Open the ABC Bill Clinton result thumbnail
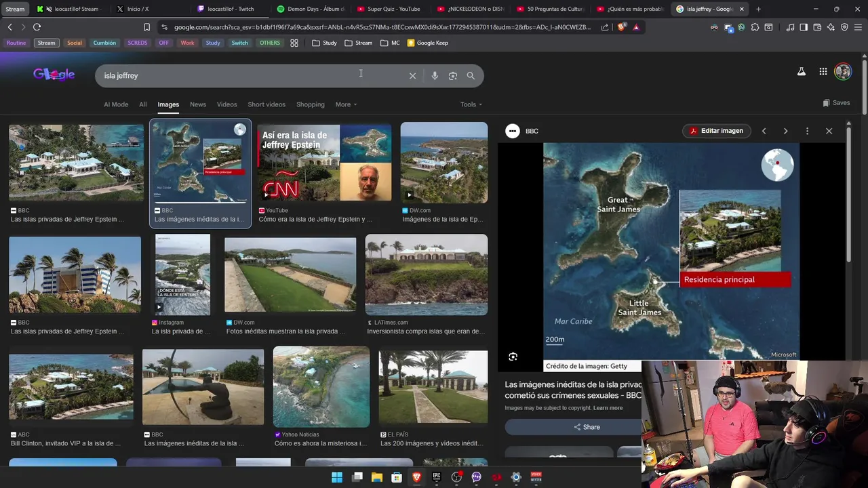Viewport: 868px width, 488px height. click(71, 387)
